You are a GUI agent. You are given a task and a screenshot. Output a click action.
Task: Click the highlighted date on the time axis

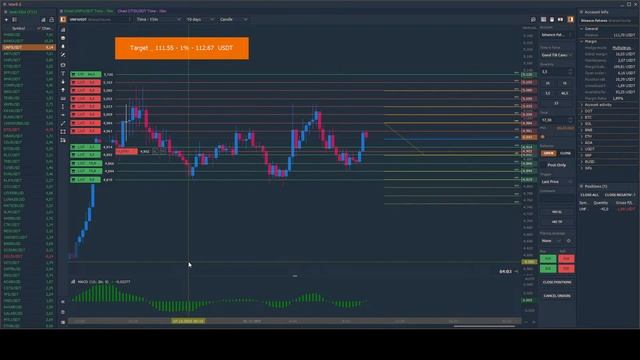point(188,321)
